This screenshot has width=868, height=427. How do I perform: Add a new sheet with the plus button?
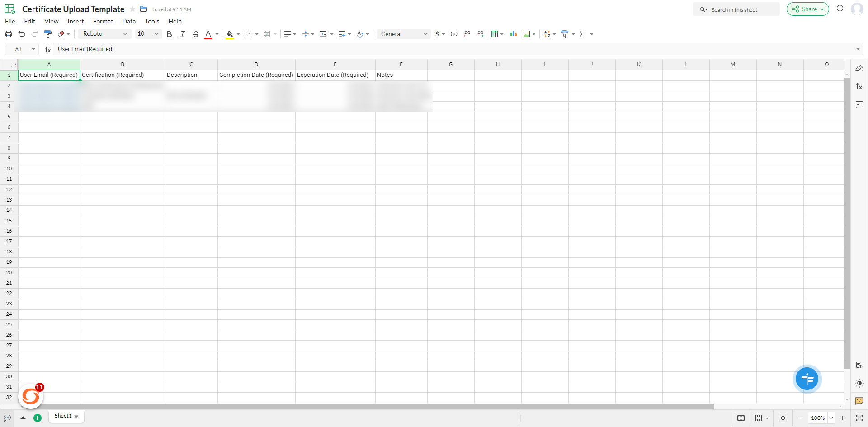38,418
